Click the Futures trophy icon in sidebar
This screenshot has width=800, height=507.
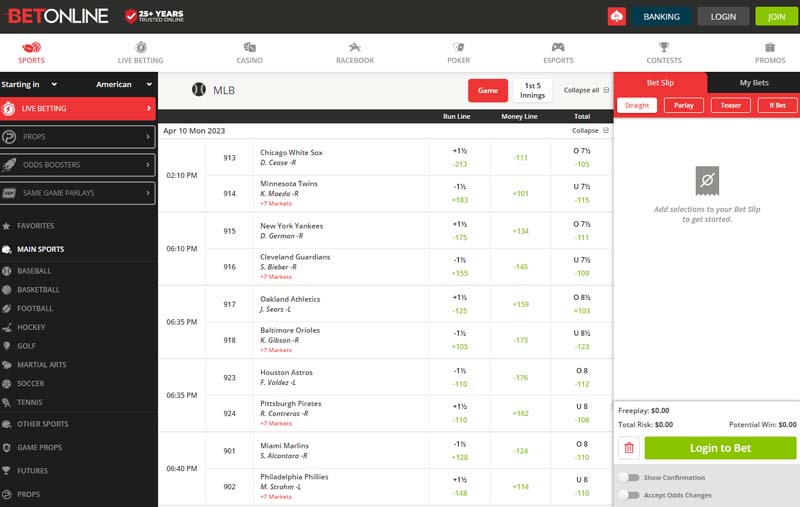(6, 471)
